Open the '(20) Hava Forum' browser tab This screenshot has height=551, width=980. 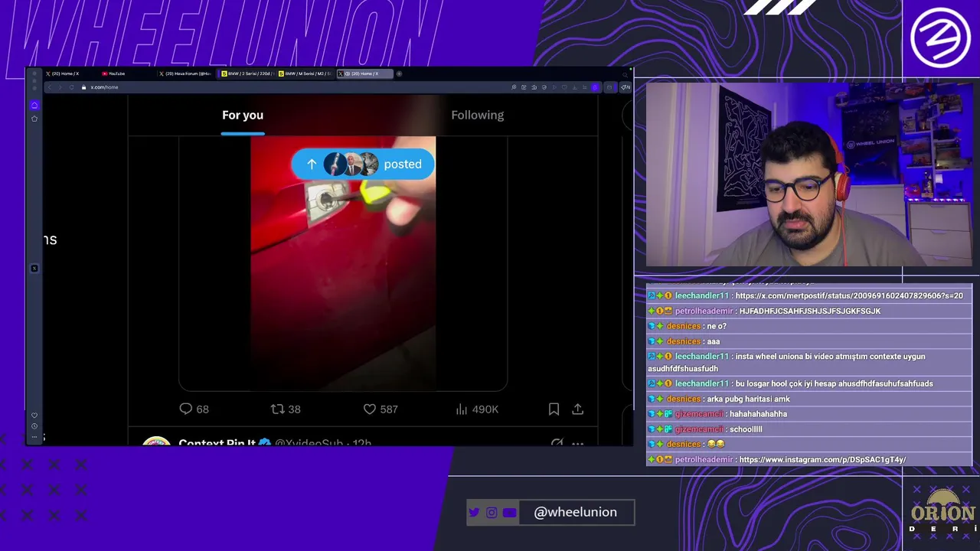click(x=187, y=73)
